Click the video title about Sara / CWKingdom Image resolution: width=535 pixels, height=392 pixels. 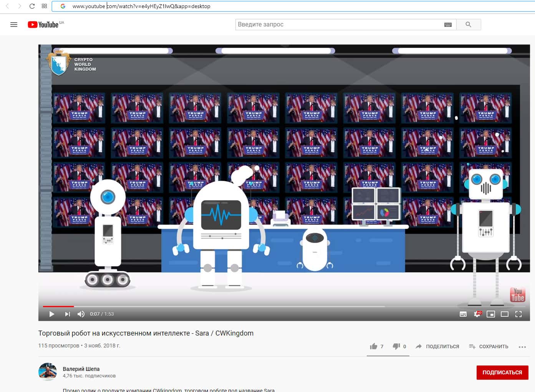(x=146, y=333)
